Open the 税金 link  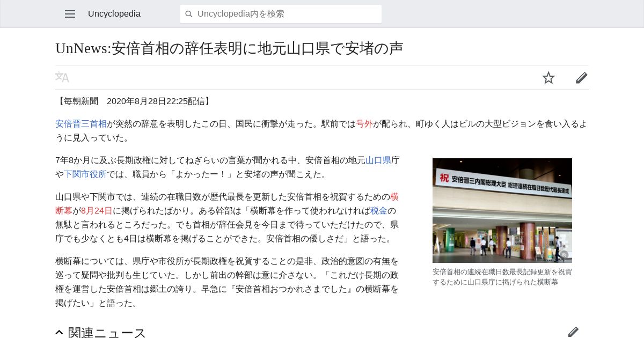pyautogui.click(x=379, y=211)
